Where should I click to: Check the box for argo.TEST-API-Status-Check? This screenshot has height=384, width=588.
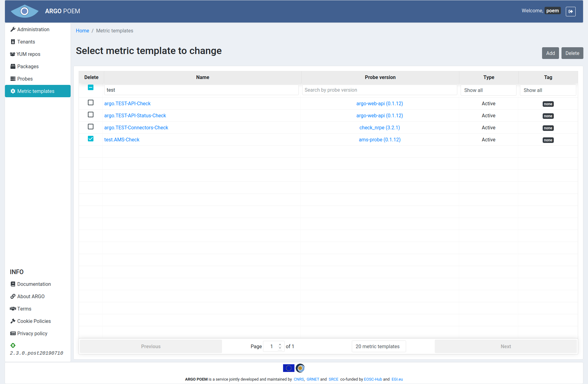tap(91, 115)
